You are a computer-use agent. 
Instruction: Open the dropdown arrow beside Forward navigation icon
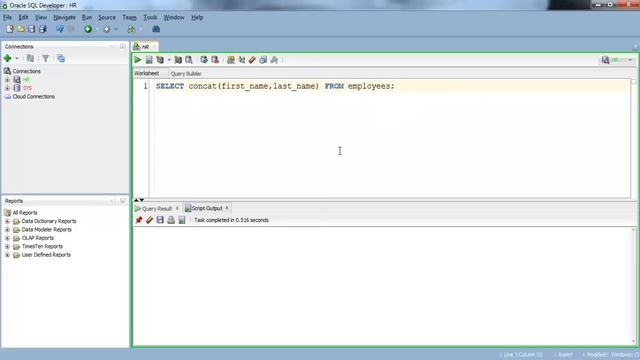pos(116,29)
